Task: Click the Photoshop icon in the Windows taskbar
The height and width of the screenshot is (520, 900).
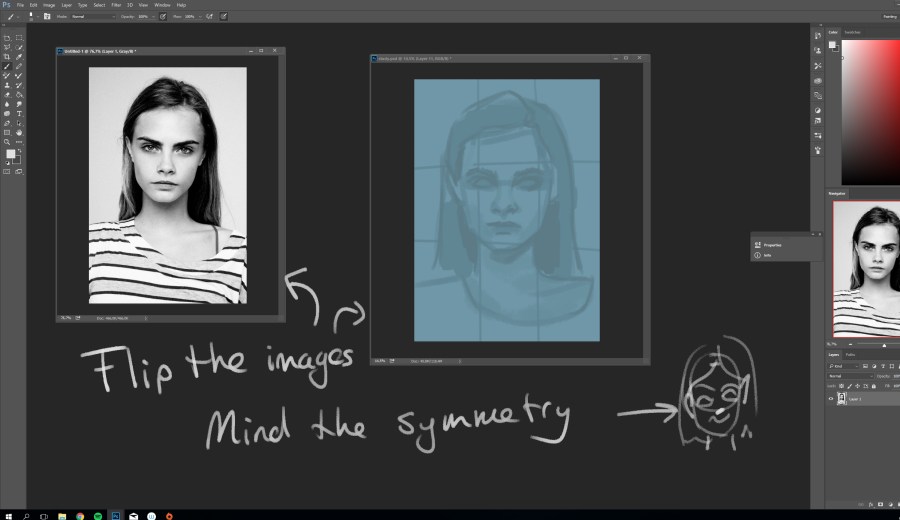Action: pos(116,515)
